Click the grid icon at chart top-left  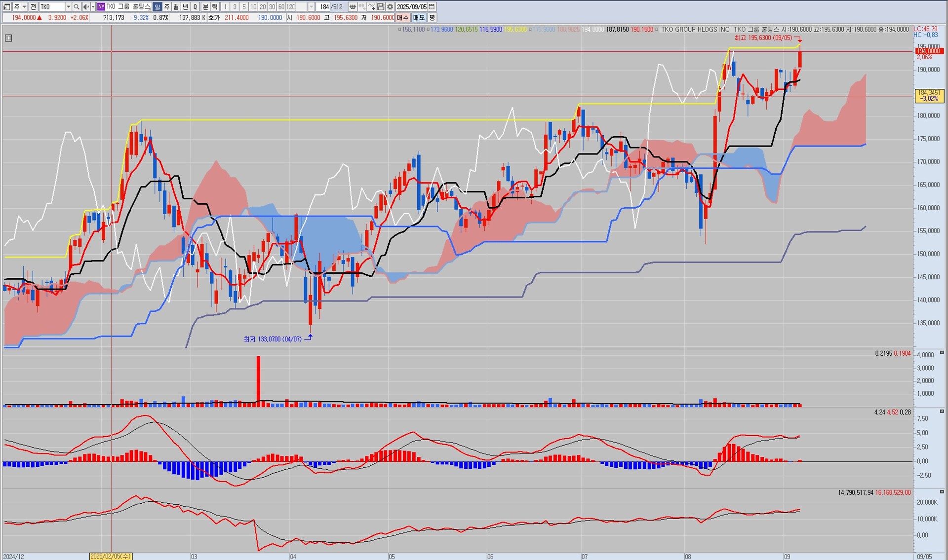8,38
